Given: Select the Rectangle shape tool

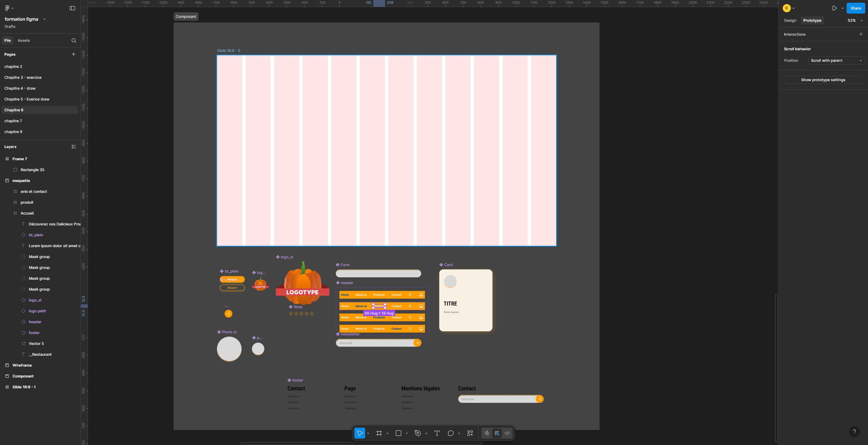Looking at the screenshot, I should [x=398, y=433].
